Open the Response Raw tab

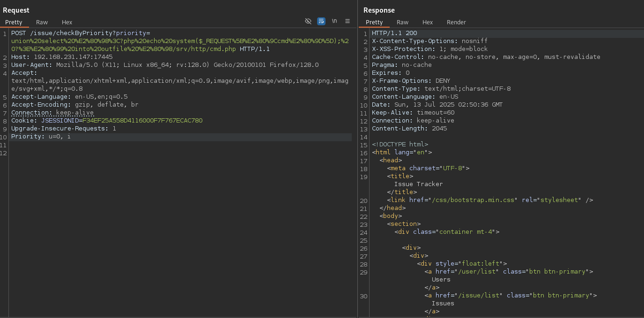[402, 22]
